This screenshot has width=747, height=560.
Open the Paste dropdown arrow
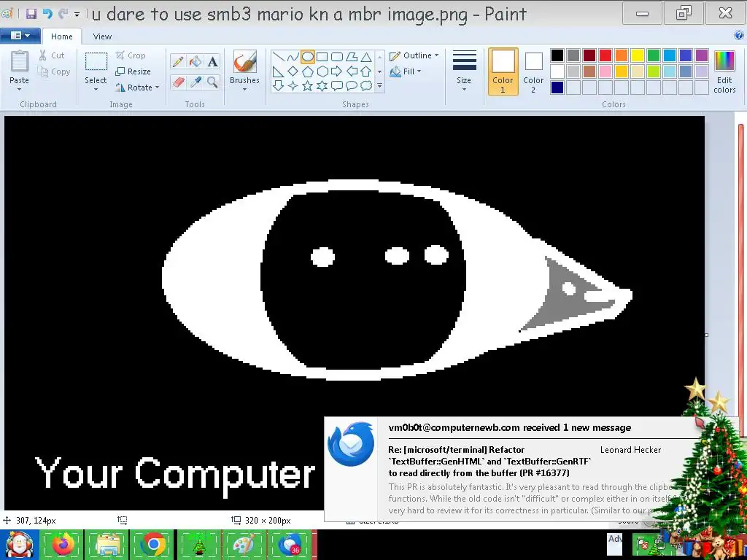coord(20,89)
